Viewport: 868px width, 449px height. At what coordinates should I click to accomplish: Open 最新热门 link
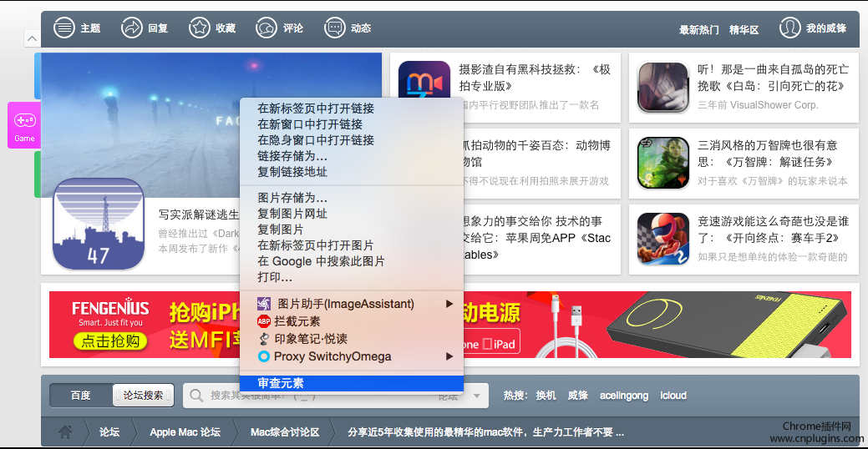coord(699,30)
